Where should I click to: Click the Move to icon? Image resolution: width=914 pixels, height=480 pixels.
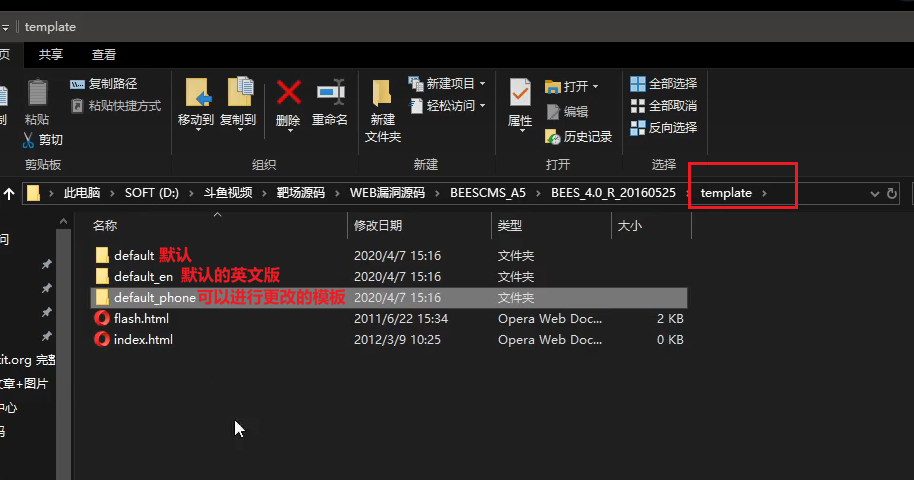pos(197,93)
